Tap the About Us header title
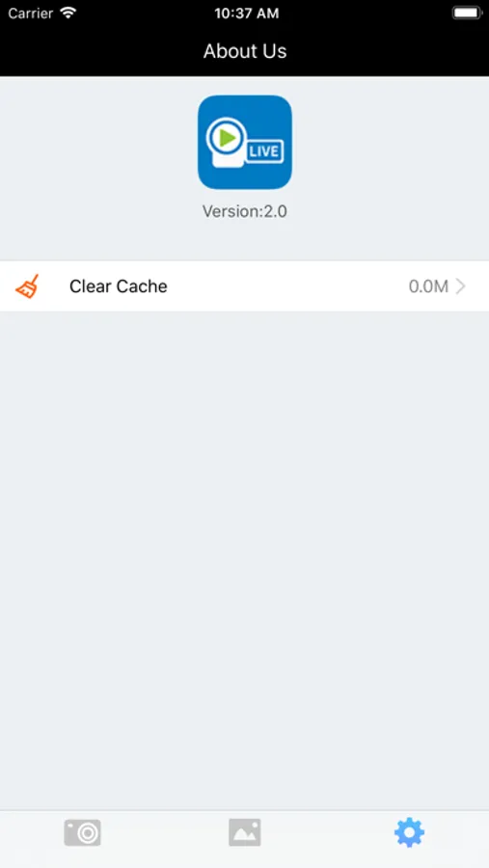The width and height of the screenshot is (489, 868). click(x=245, y=51)
